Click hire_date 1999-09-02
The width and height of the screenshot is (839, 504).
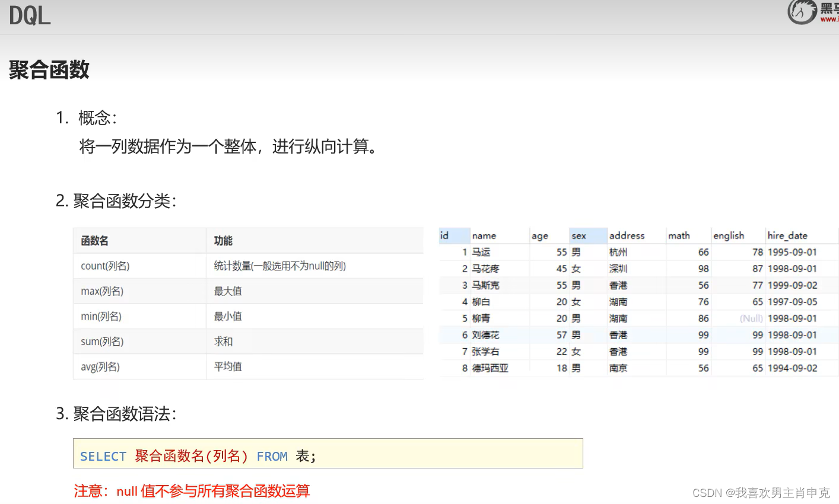point(792,285)
